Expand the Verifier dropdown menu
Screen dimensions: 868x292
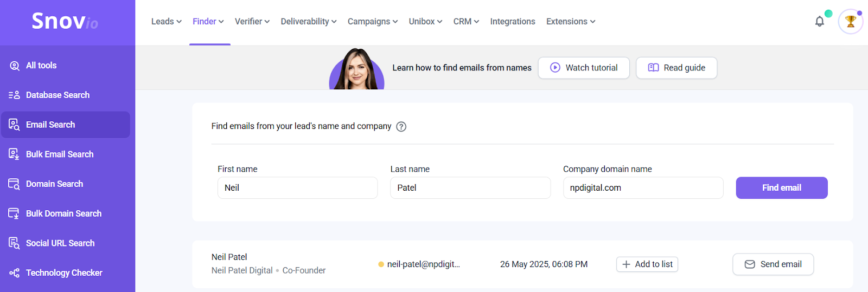(x=252, y=22)
